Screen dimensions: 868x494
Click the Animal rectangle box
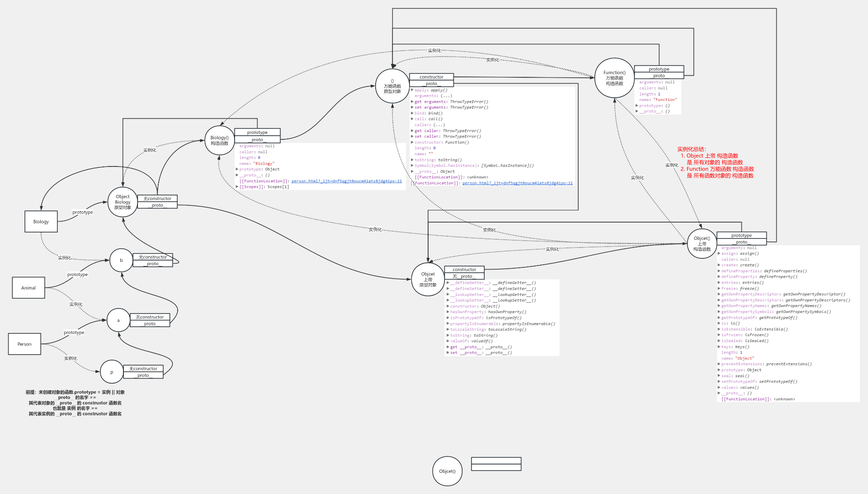[28, 288]
